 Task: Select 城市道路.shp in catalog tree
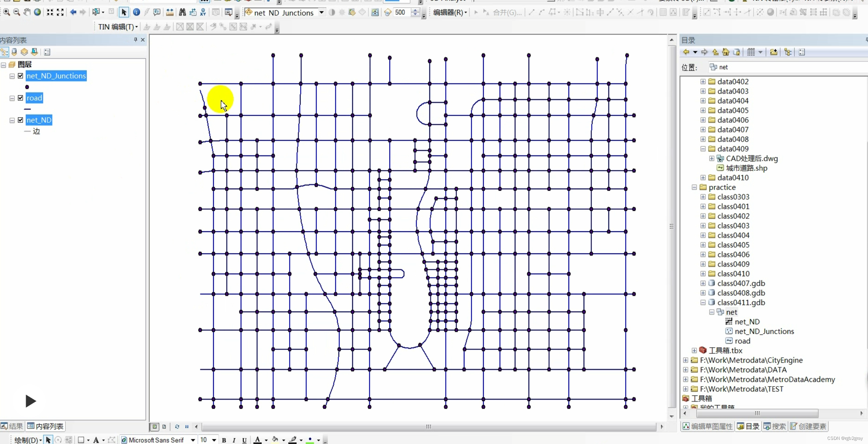(746, 168)
